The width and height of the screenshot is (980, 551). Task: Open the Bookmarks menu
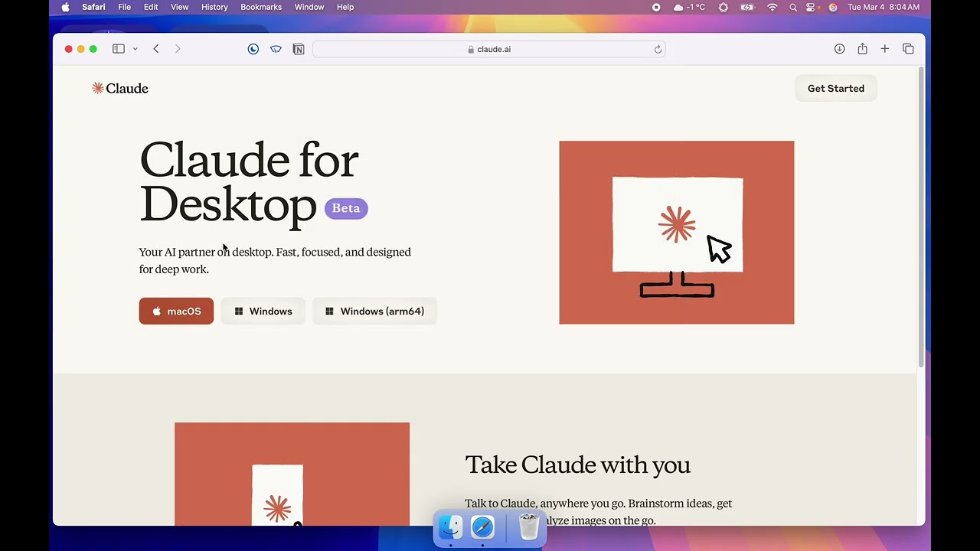pos(261,7)
